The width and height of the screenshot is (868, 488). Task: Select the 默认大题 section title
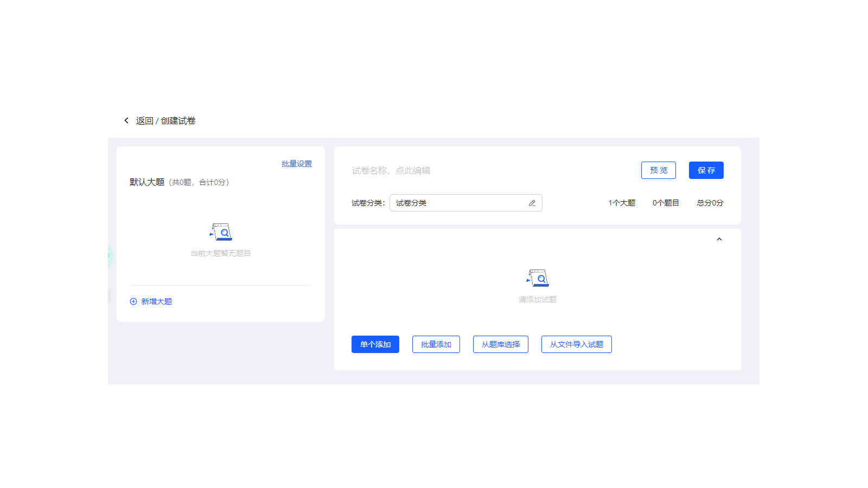146,182
